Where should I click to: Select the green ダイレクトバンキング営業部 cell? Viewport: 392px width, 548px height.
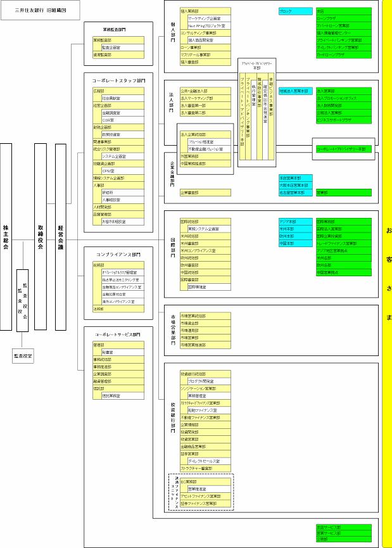tap(344, 48)
